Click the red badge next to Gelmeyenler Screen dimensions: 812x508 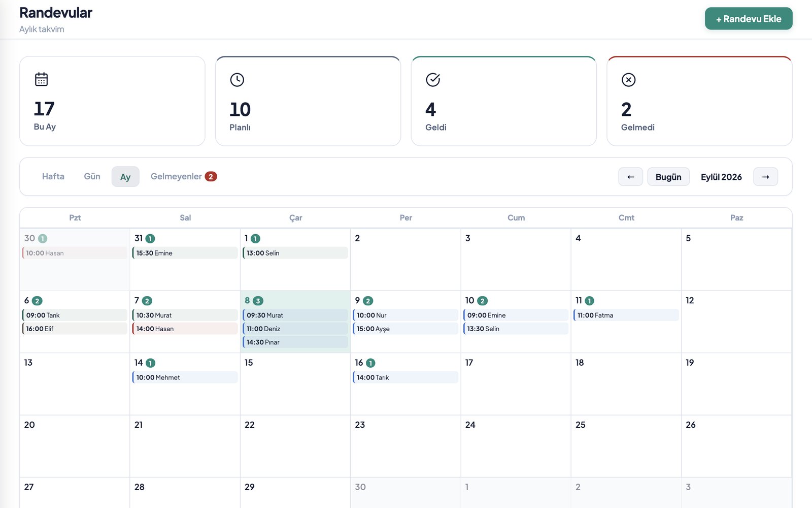click(211, 177)
